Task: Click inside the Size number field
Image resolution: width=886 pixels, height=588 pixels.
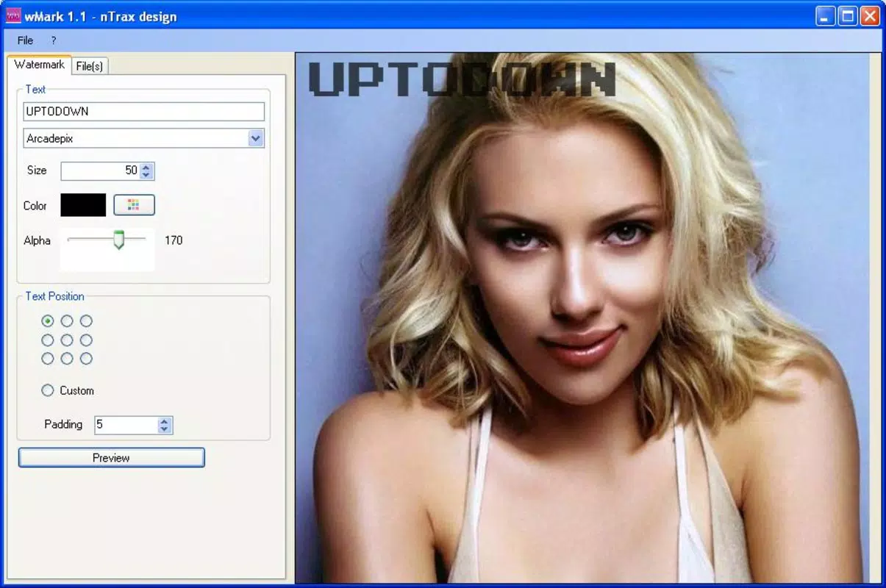Action: click(x=100, y=171)
